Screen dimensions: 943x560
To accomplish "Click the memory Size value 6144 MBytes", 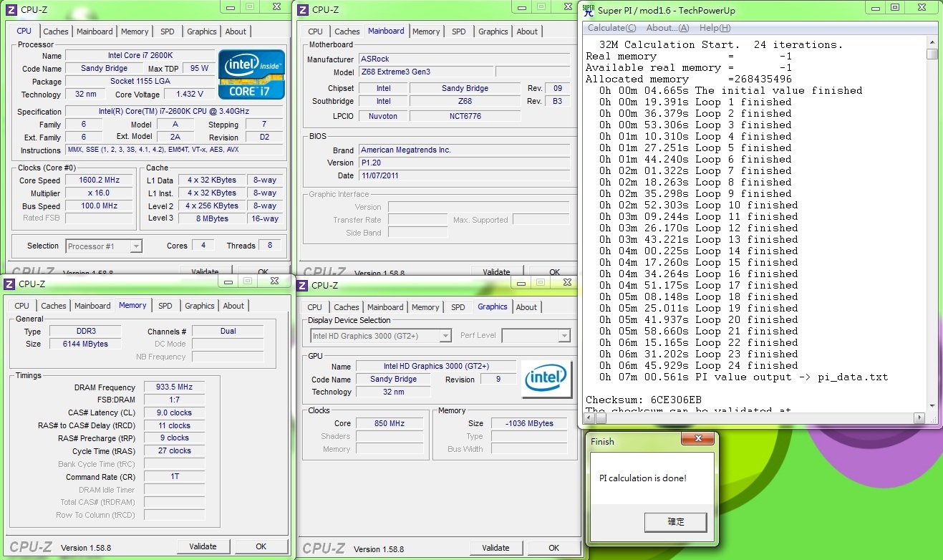I will point(84,344).
